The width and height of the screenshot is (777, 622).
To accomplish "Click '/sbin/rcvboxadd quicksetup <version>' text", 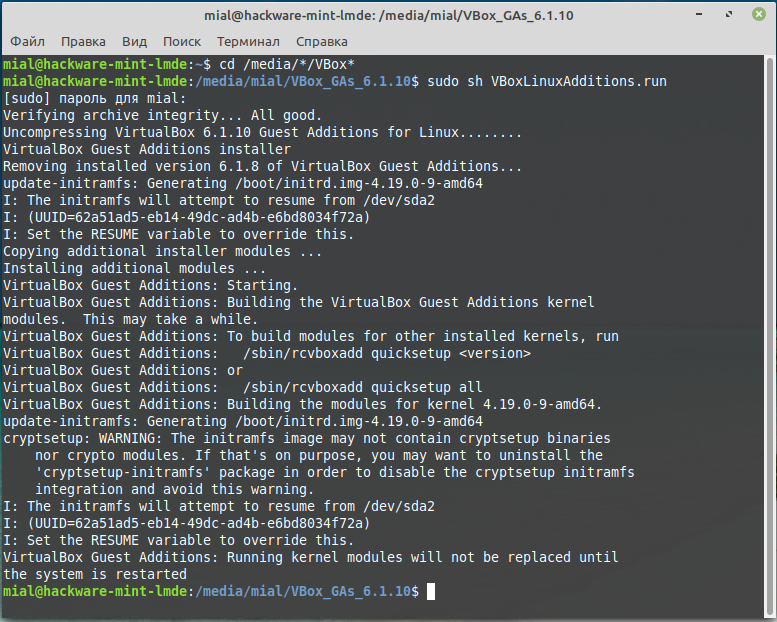I will [x=387, y=353].
